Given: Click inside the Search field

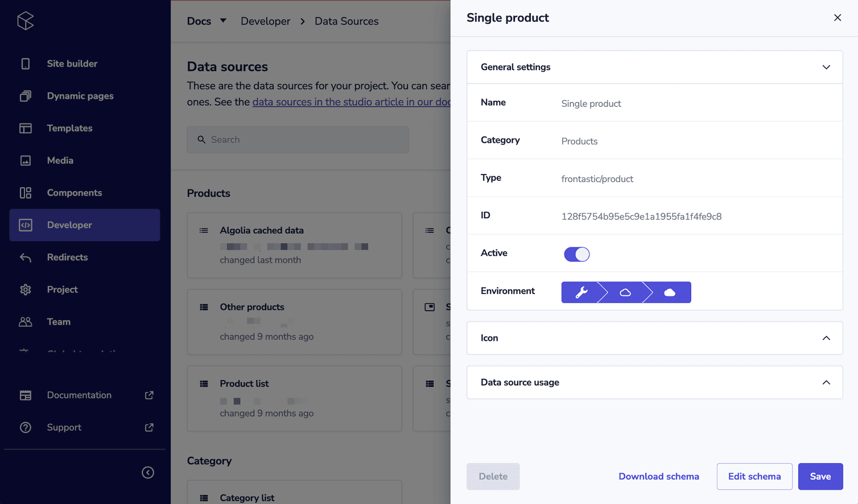Looking at the screenshot, I should (x=298, y=139).
